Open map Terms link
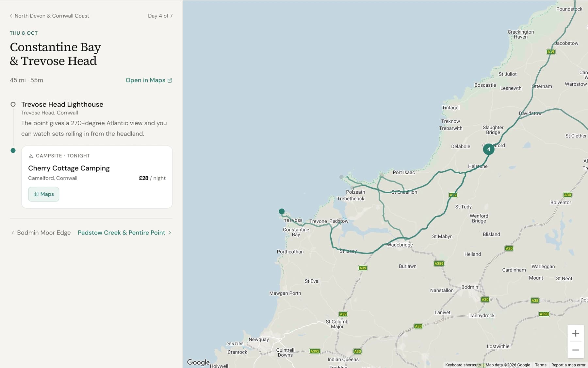 (x=541, y=365)
